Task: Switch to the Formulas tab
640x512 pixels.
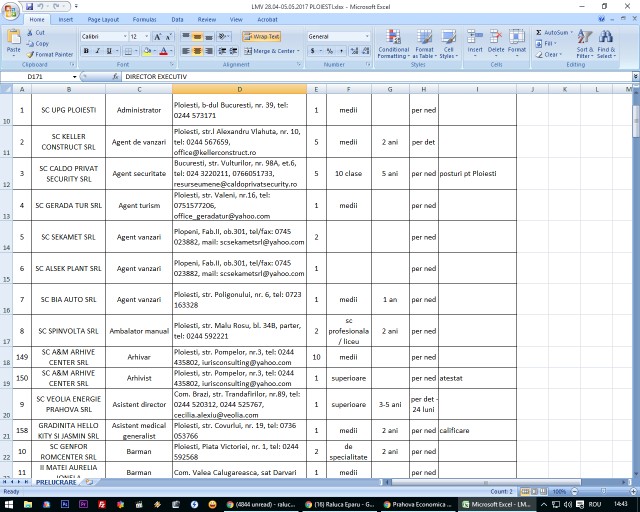Action: click(x=144, y=20)
